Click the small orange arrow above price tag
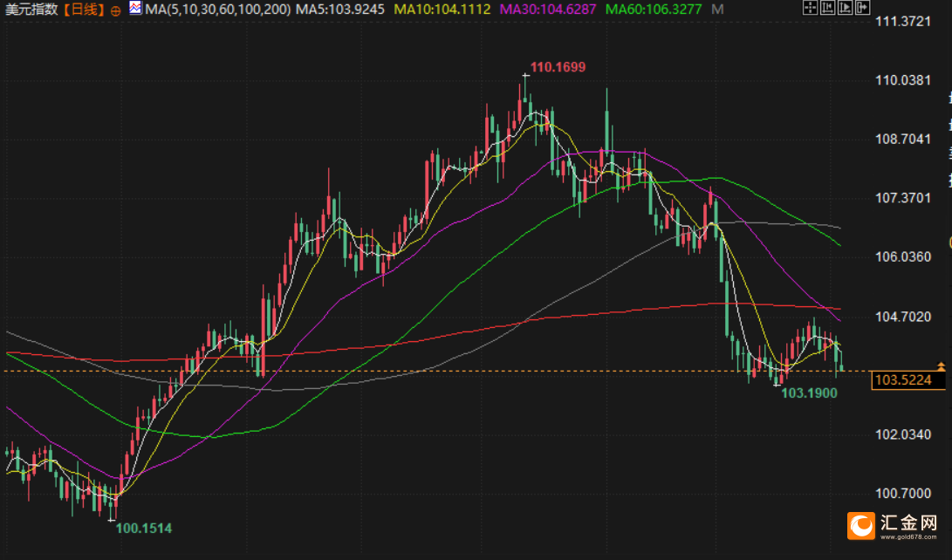This screenshot has width=952, height=560. click(941, 366)
